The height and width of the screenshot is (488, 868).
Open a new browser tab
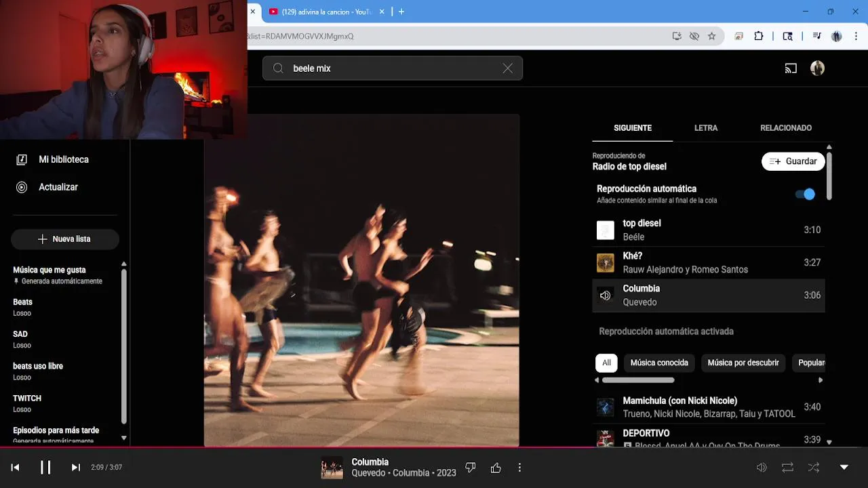pyautogui.click(x=401, y=12)
